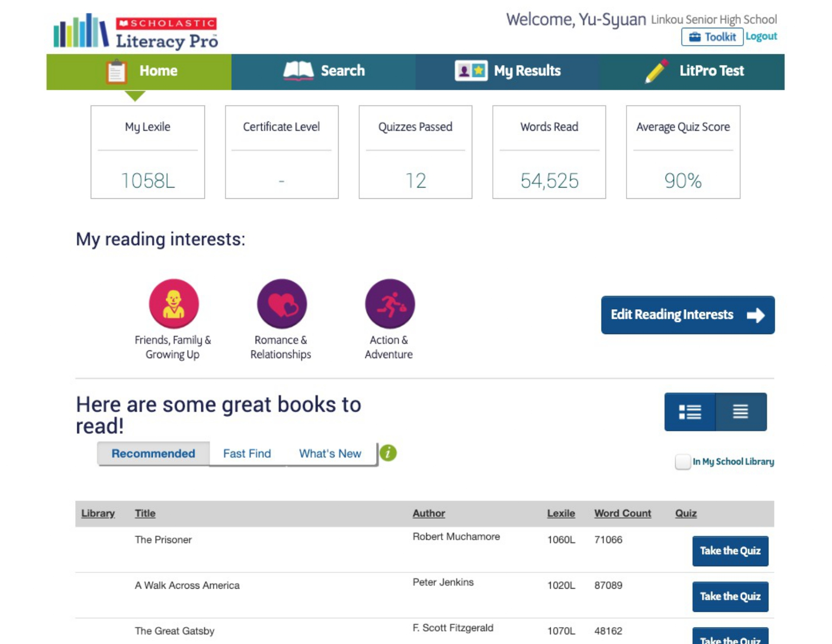The width and height of the screenshot is (832, 644).
Task: Click the book title The Prisoner
Action: pos(163,539)
